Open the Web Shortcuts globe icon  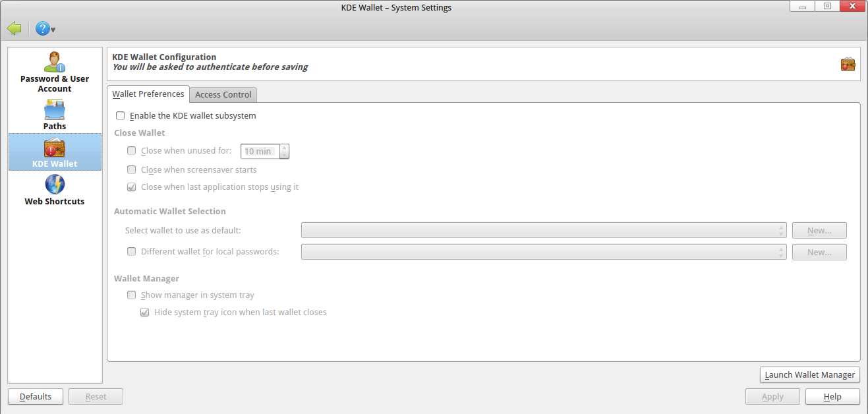coord(55,185)
